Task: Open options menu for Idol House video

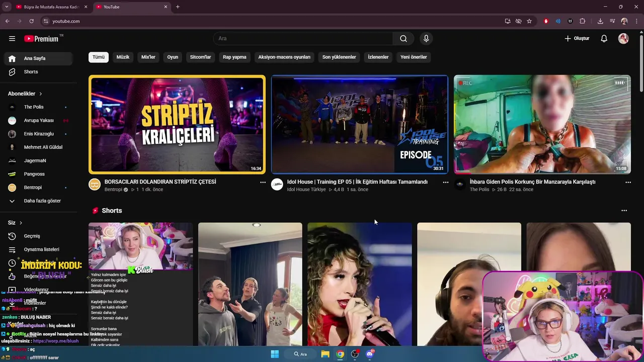Action: 445,183
